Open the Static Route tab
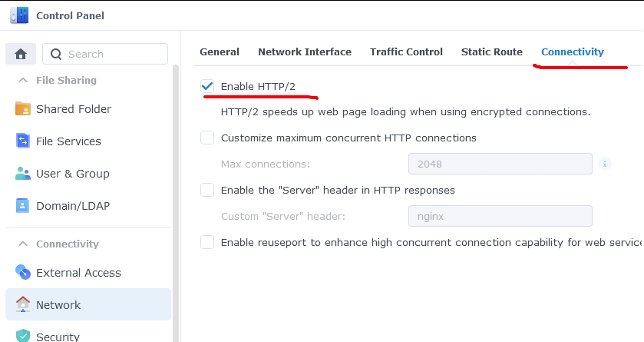This screenshot has width=644, height=342. pyautogui.click(x=491, y=52)
